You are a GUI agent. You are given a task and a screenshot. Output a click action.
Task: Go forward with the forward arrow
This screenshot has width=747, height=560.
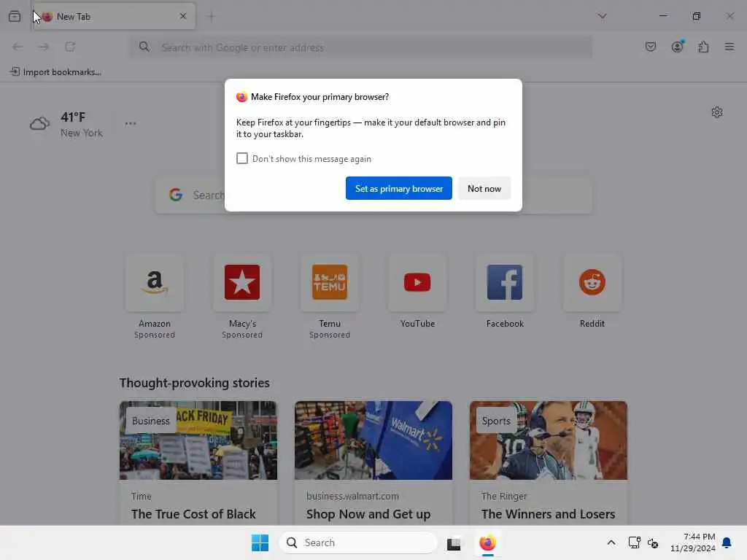point(44,47)
